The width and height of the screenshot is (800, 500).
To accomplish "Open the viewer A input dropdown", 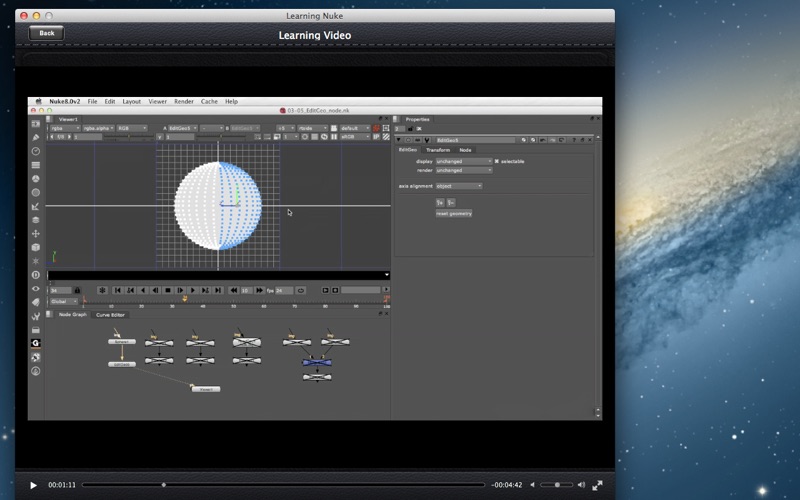I will click(183, 128).
